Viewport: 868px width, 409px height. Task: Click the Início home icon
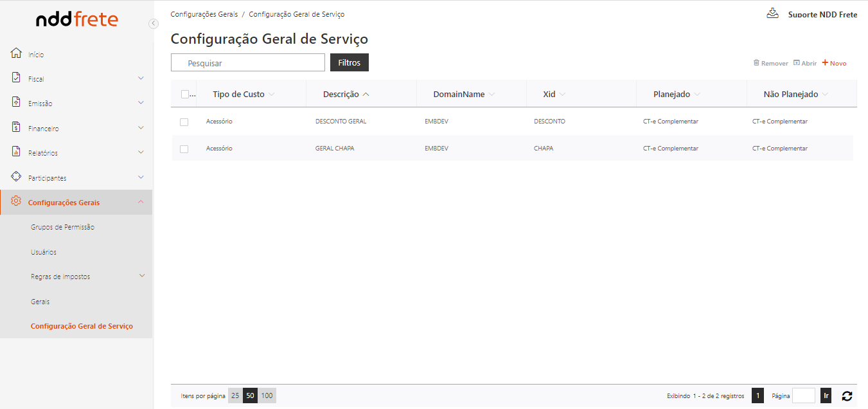pyautogui.click(x=17, y=53)
